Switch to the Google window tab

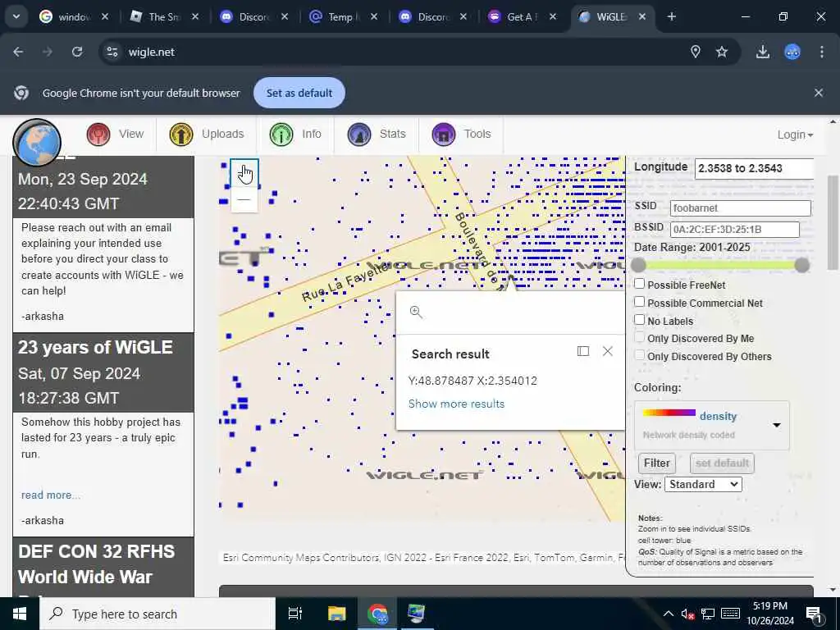pos(74,16)
